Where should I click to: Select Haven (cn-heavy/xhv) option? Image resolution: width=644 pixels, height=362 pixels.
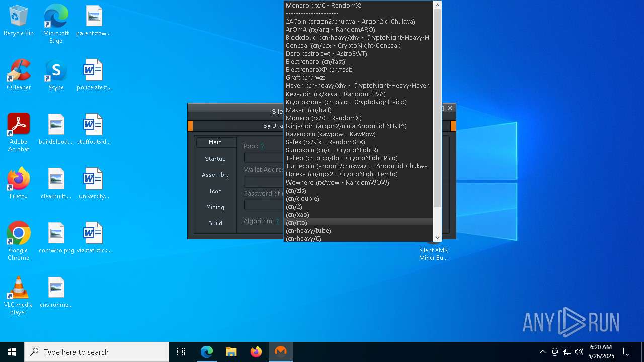(x=358, y=85)
